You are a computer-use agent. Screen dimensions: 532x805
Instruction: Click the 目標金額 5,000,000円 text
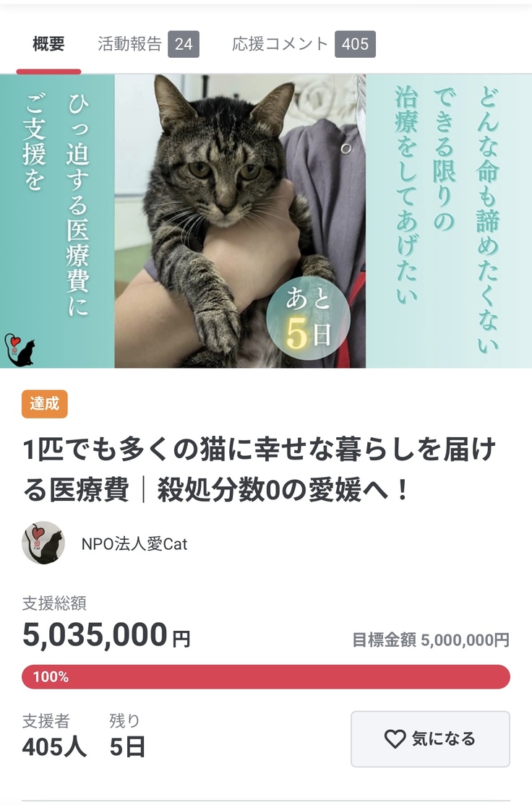click(x=430, y=640)
